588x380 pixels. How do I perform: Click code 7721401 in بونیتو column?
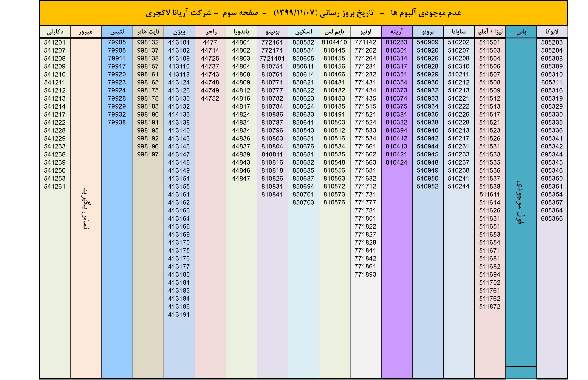point(272,59)
